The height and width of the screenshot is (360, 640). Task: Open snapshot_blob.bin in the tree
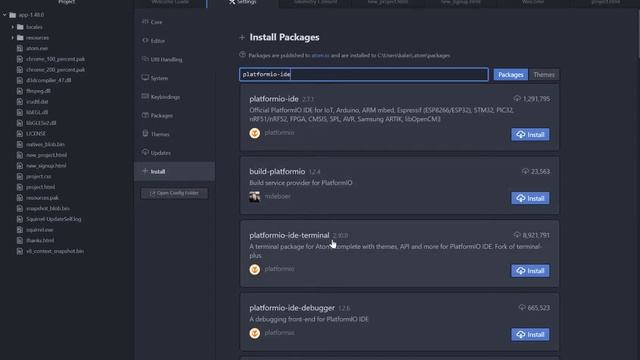click(x=48, y=208)
